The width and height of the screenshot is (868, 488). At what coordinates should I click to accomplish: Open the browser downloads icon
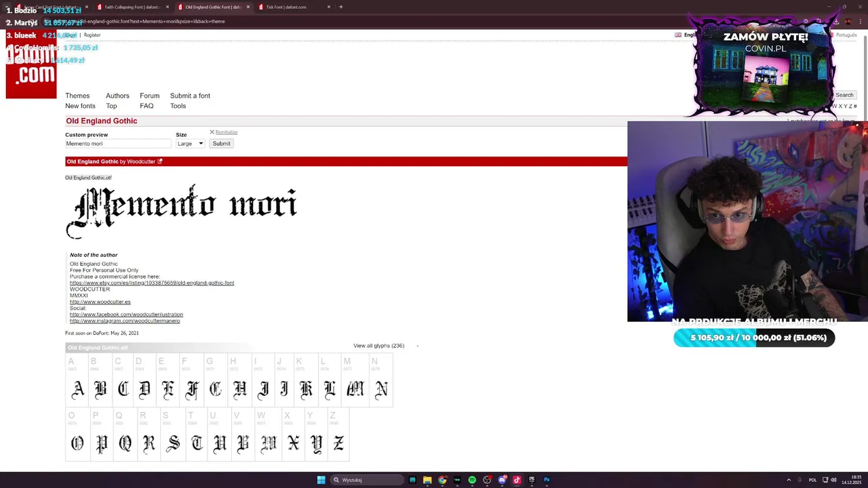(836, 21)
